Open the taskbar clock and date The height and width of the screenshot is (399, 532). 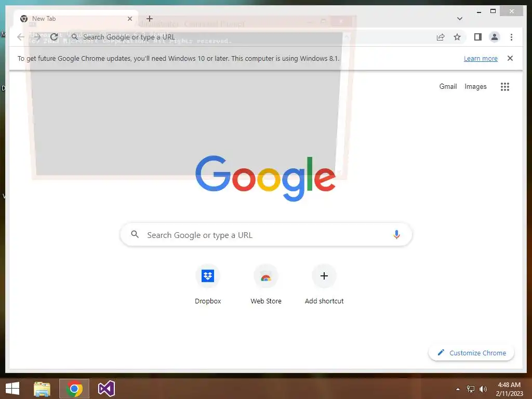pos(509,389)
